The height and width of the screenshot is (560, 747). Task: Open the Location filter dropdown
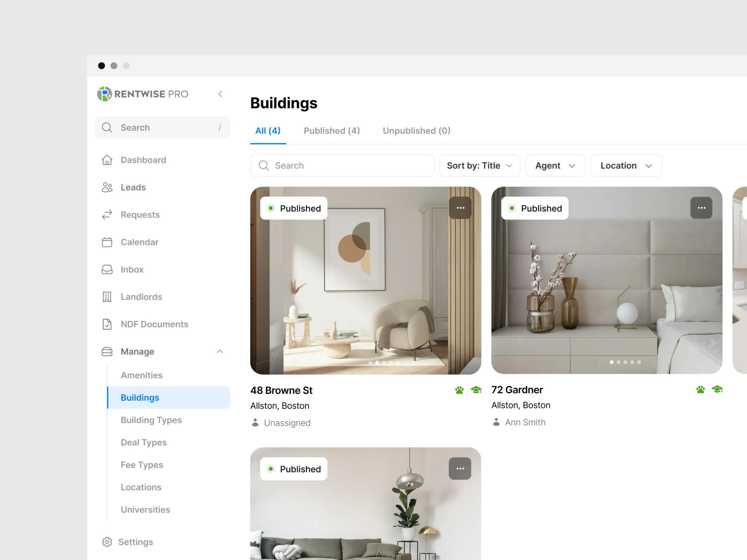click(x=626, y=166)
